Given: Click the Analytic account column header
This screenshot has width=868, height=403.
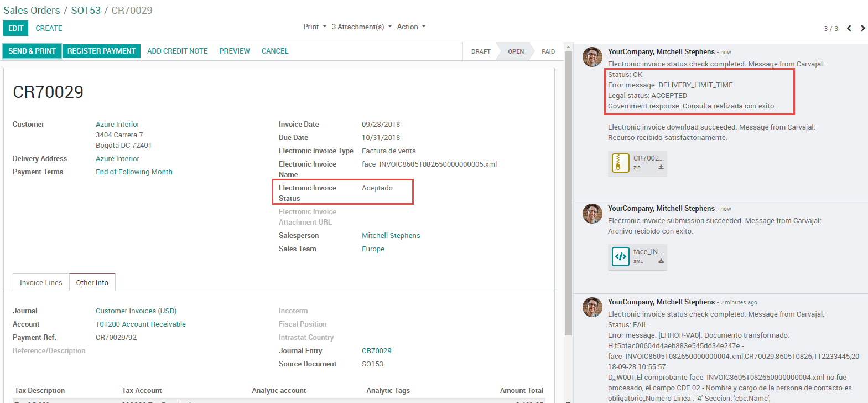Looking at the screenshot, I should click(279, 391).
